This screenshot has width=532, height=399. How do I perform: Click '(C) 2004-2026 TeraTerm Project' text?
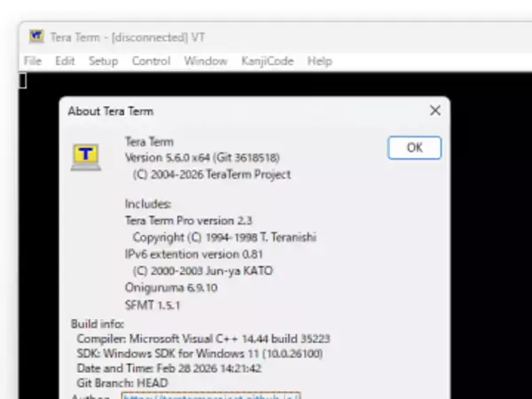pos(212,175)
